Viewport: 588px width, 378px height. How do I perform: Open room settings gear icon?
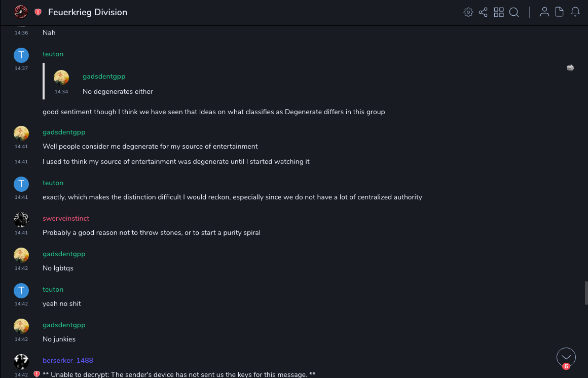[468, 12]
